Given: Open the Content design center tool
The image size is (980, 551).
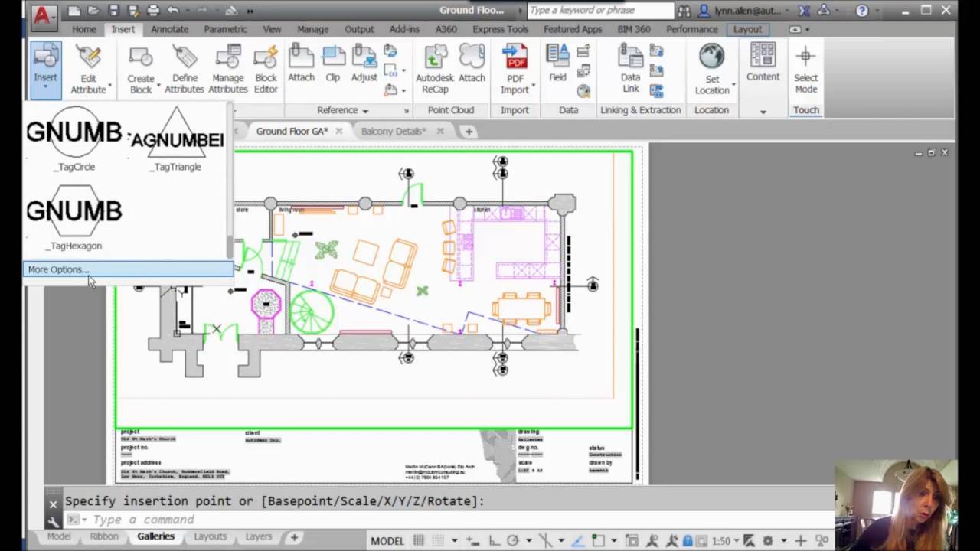Looking at the screenshot, I should pos(763,63).
